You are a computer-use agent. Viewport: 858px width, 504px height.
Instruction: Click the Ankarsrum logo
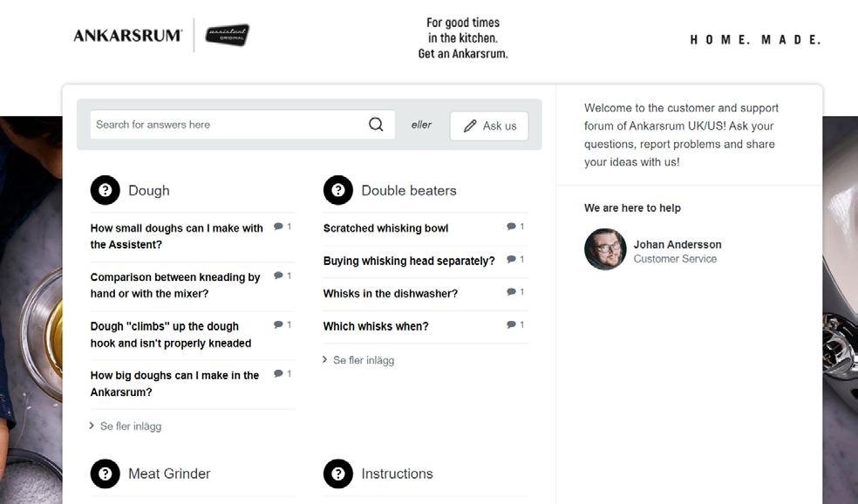(127, 36)
